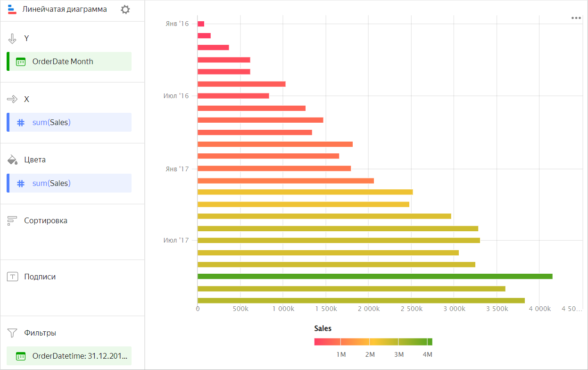Image resolution: width=588 pixels, height=370 pixels.
Task: Click the Sales color gradient legend
Action: pos(373,342)
